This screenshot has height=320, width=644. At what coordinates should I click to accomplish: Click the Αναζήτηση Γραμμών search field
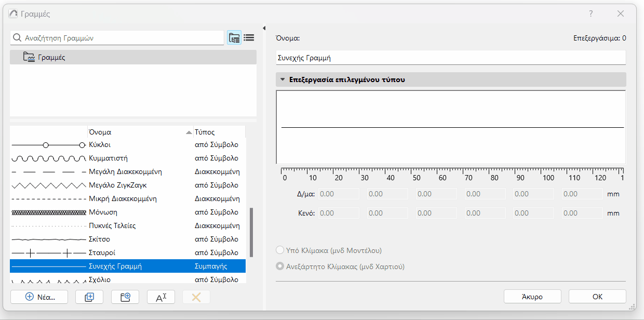click(x=122, y=38)
